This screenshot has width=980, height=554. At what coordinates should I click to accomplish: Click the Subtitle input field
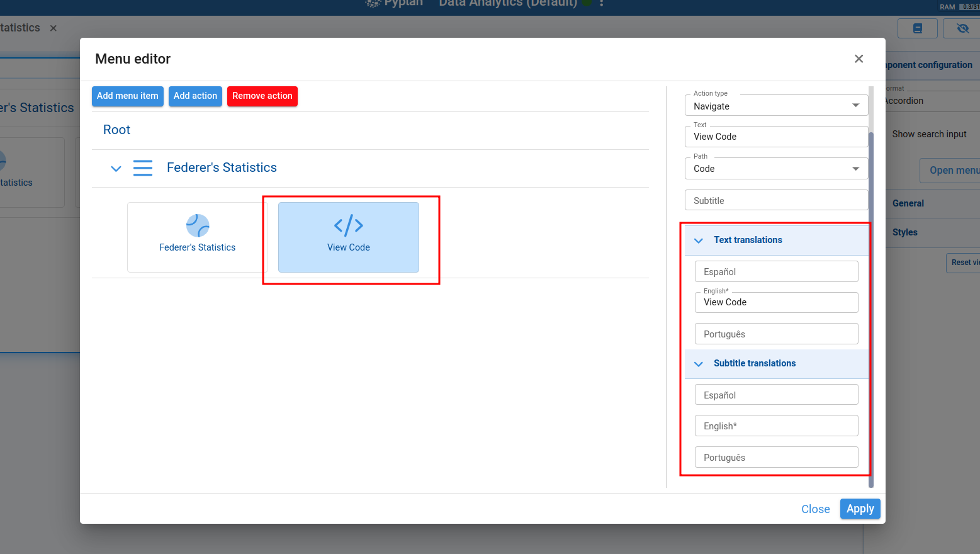(775, 200)
